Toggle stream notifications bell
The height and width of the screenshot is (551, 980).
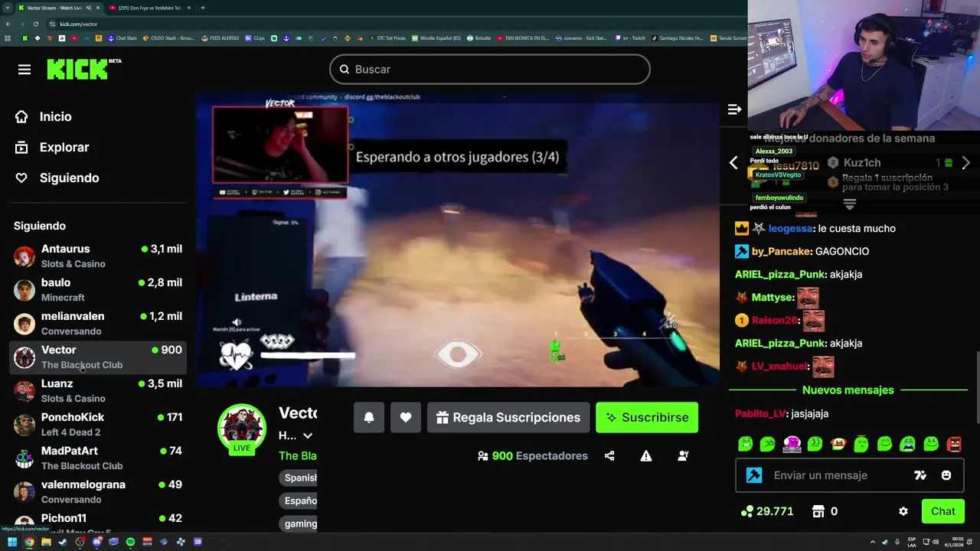(x=368, y=417)
